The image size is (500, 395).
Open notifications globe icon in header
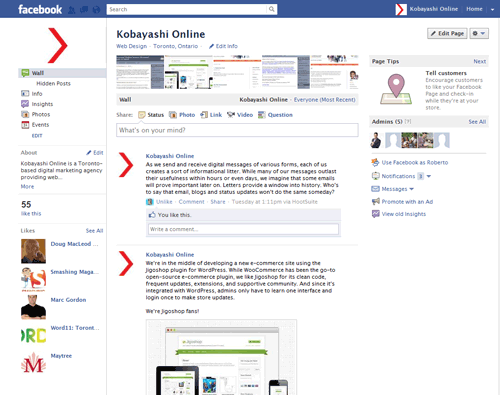(96, 10)
